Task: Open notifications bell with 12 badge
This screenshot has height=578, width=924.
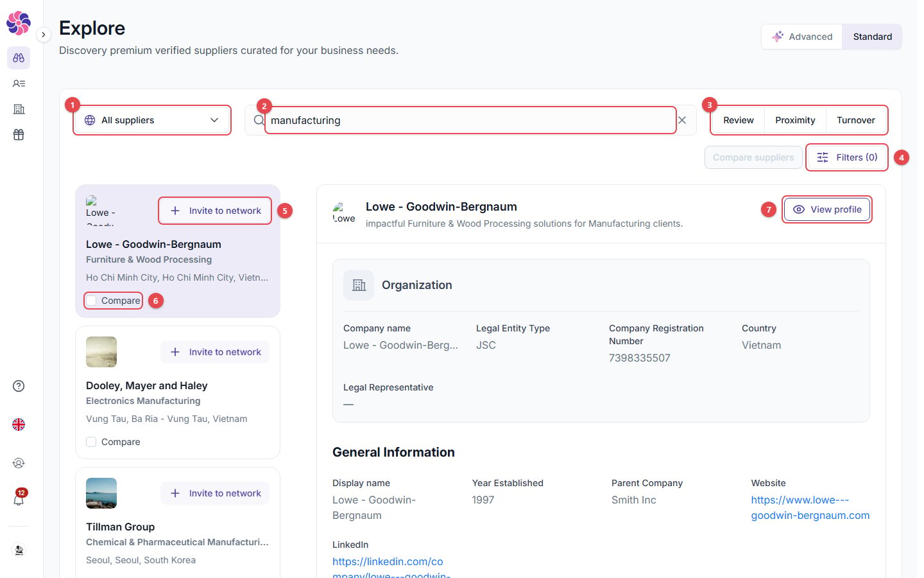Action: [x=19, y=499]
